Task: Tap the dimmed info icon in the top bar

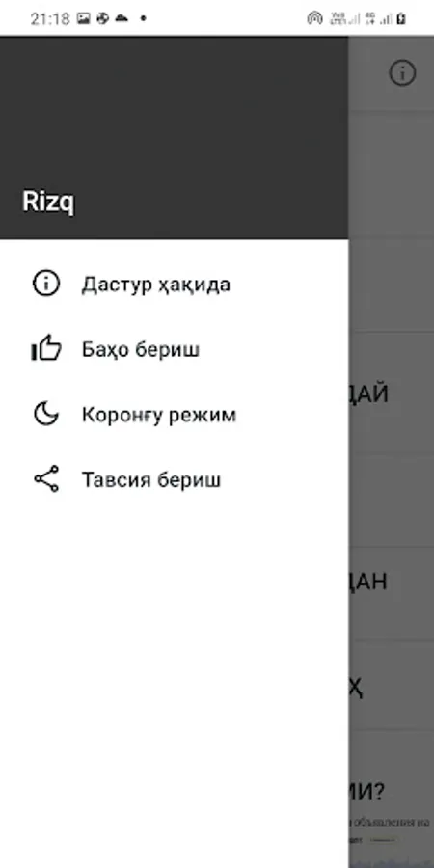Action: [402, 72]
